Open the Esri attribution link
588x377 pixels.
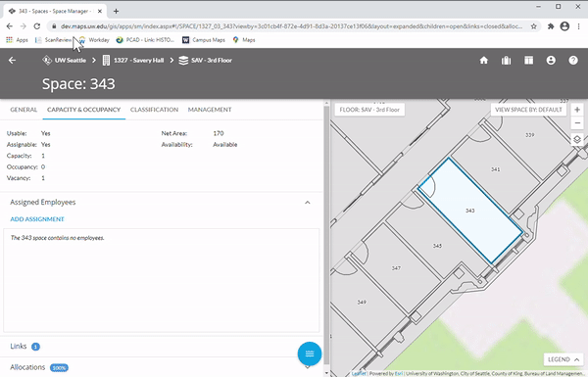tap(399, 374)
